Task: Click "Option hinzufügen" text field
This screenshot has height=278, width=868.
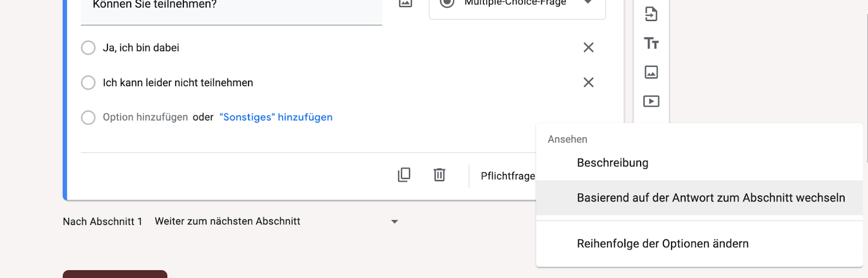Action: [x=145, y=117]
